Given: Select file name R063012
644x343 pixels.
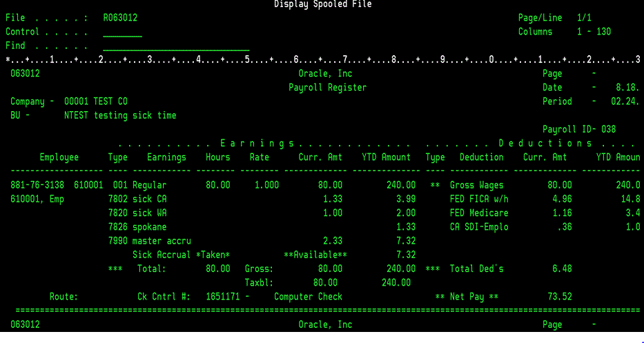Looking at the screenshot, I should point(120,18).
